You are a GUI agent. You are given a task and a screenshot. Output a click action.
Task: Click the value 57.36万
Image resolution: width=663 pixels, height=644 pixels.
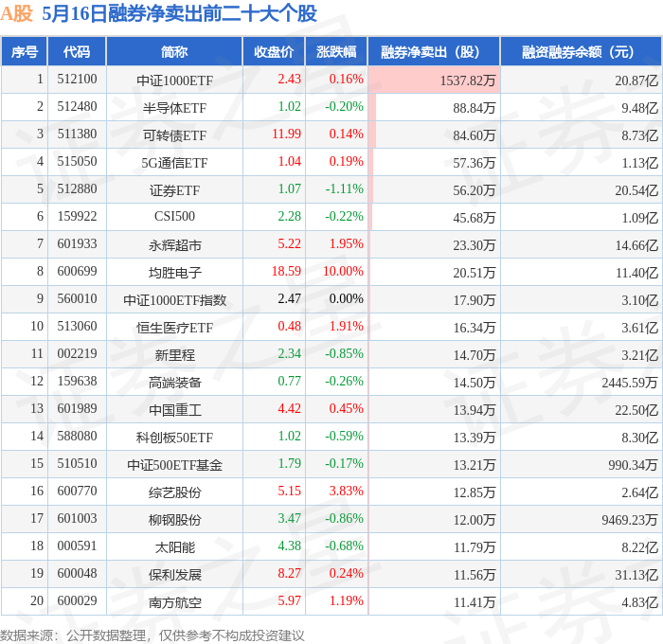[474, 163]
